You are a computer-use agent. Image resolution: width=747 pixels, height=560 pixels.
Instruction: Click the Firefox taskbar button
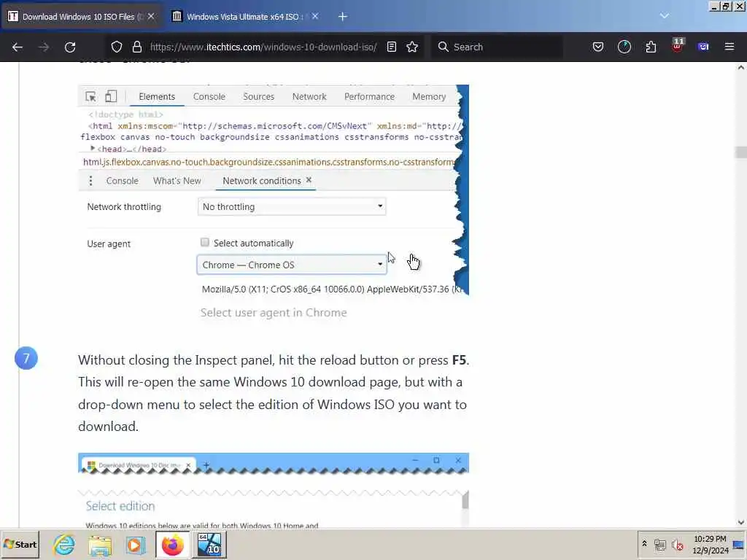pos(172,544)
